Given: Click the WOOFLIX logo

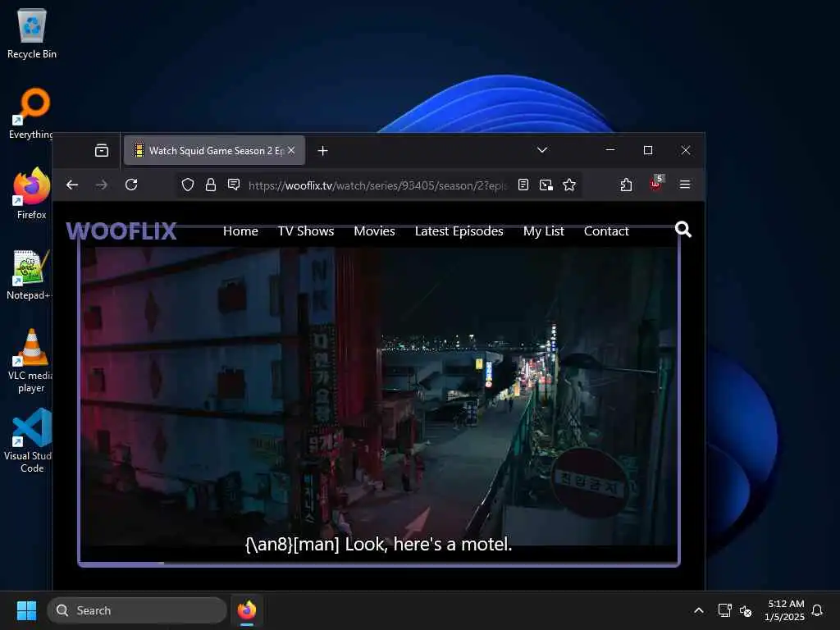Looking at the screenshot, I should pyautogui.click(x=121, y=231).
